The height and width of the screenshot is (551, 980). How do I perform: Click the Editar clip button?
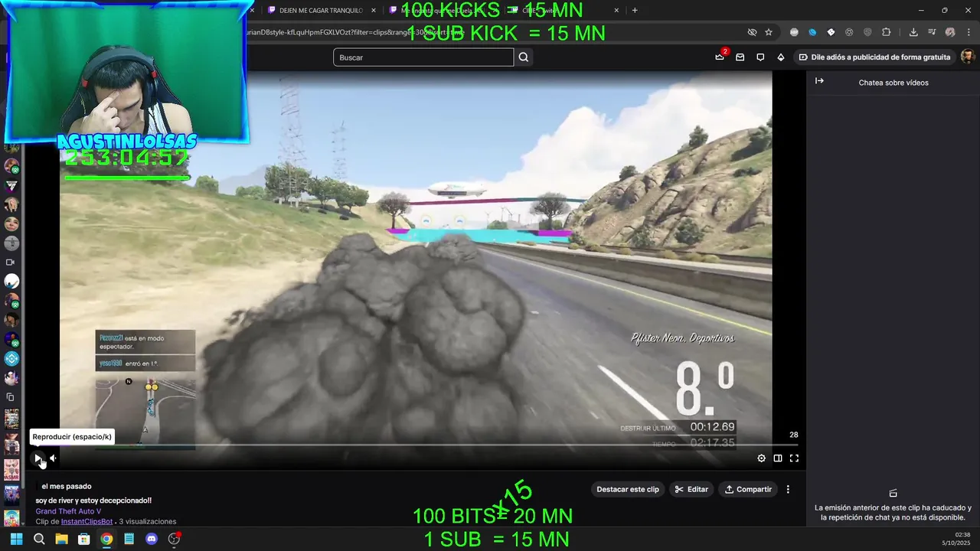tap(691, 489)
